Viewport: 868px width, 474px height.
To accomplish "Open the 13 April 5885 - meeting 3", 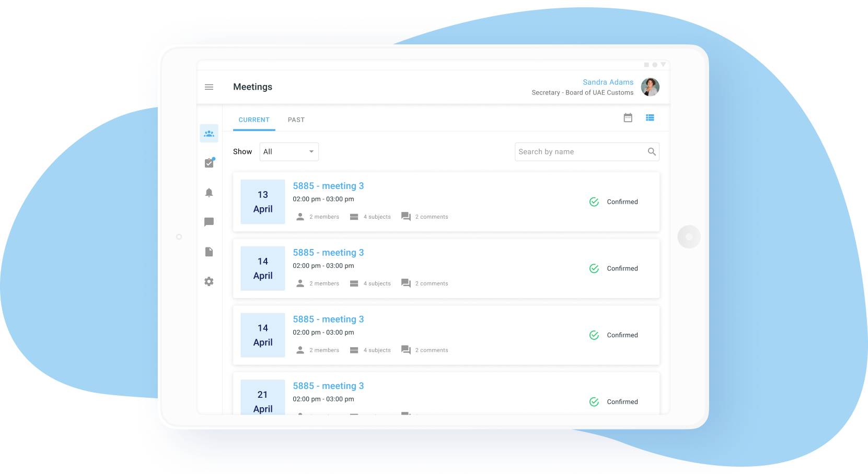I will pyautogui.click(x=328, y=186).
